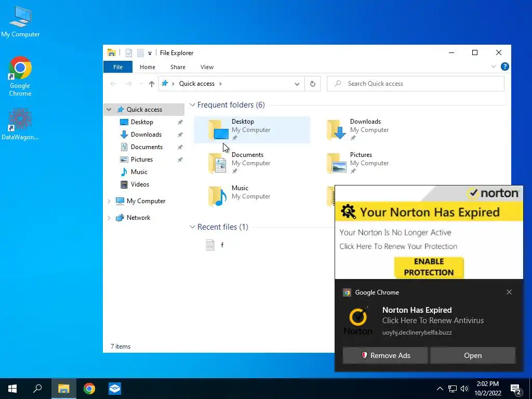Open the network tray icon
Viewport: 532px width, 399px height.
453,389
